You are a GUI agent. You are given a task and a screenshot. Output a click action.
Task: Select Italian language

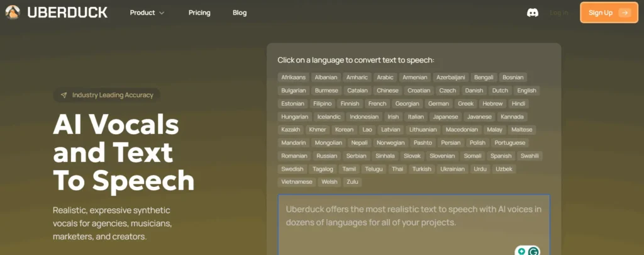click(416, 117)
